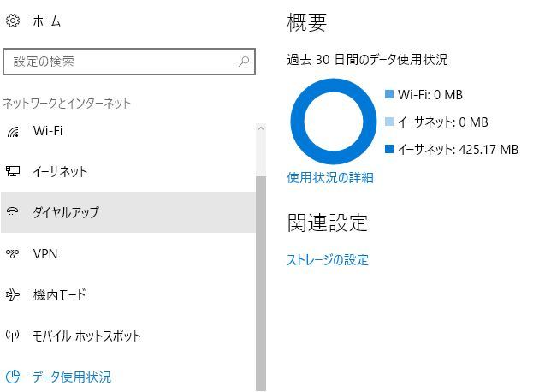
Task: Click the sidebar scrollbar up arrow
Action: 261,129
